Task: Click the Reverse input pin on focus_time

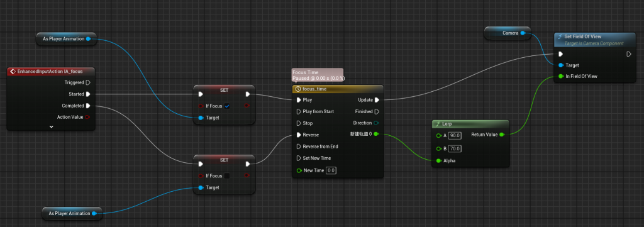Action: 299,135
